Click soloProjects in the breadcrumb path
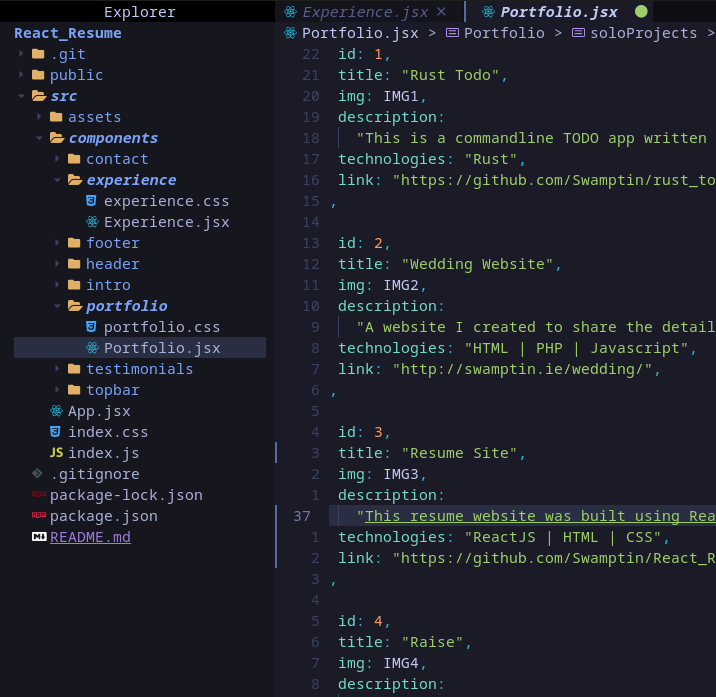The width and height of the screenshot is (716, 697). click(644, 33)
